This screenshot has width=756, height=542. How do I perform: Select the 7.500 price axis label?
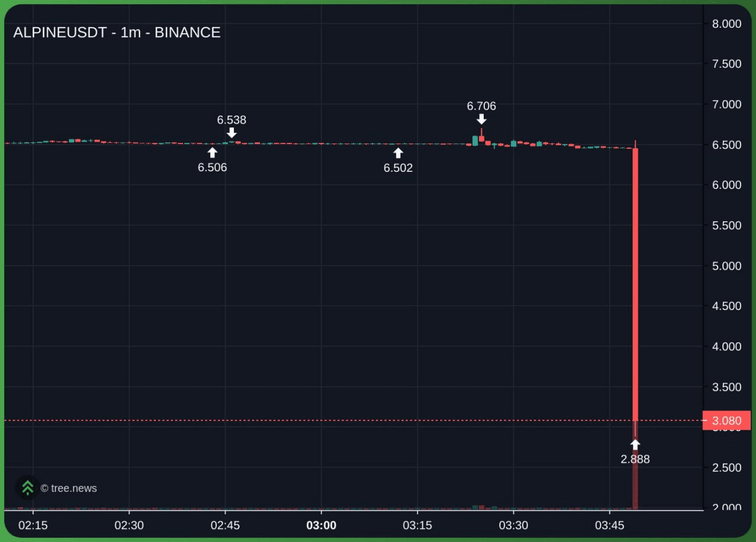coord(726,64)
